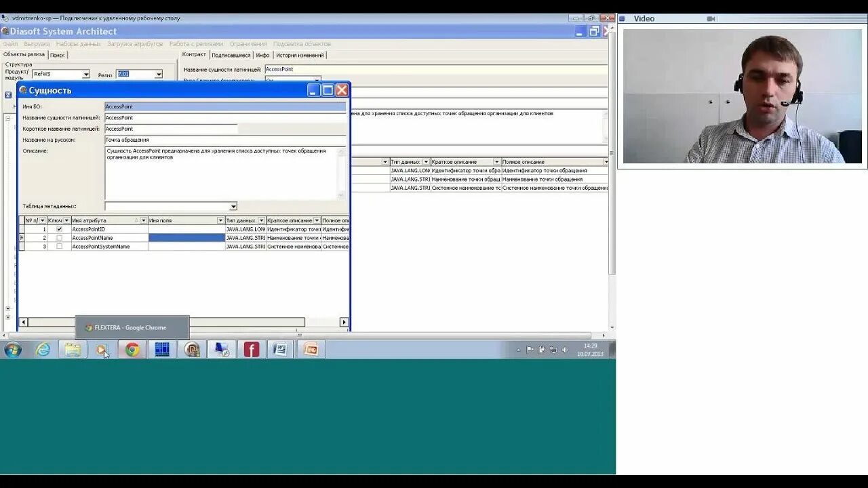Open Краткое описание filter in main window grid
This screenshot has width=868, height=488.
[x=496, y=162]
